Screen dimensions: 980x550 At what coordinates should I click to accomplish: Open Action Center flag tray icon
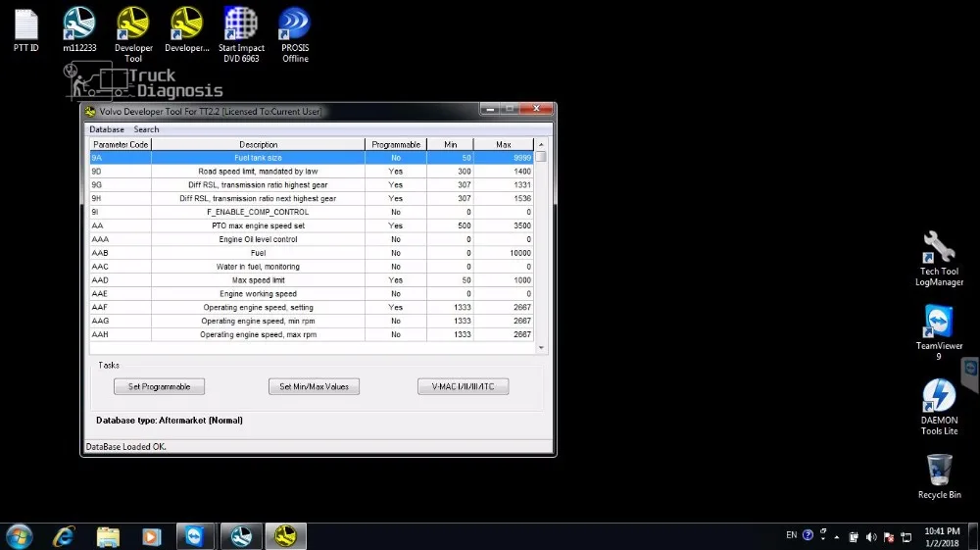(x=889, y=537)
